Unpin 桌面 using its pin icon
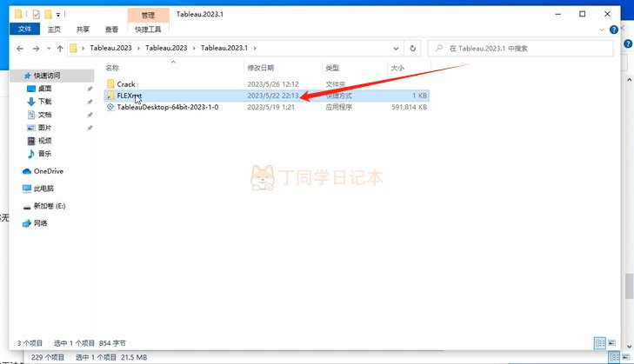Screen dimensions: 634x364 click(90, 89)
